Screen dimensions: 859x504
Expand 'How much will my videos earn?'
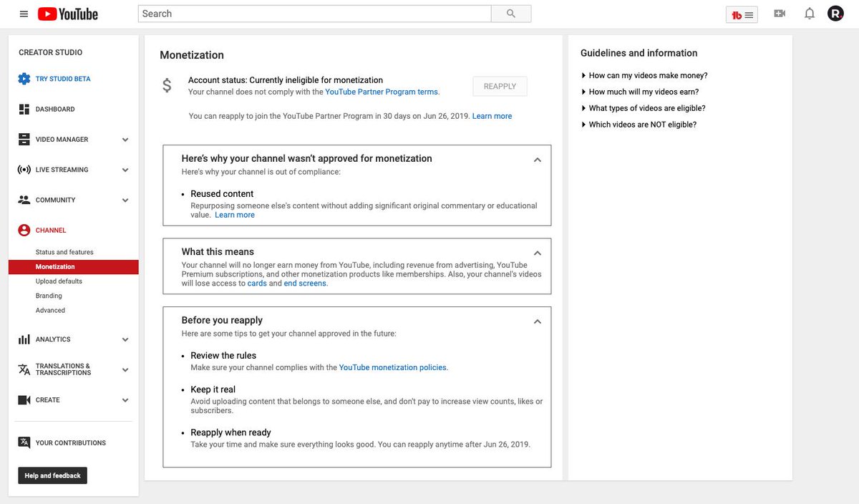[x=640, y=92]
